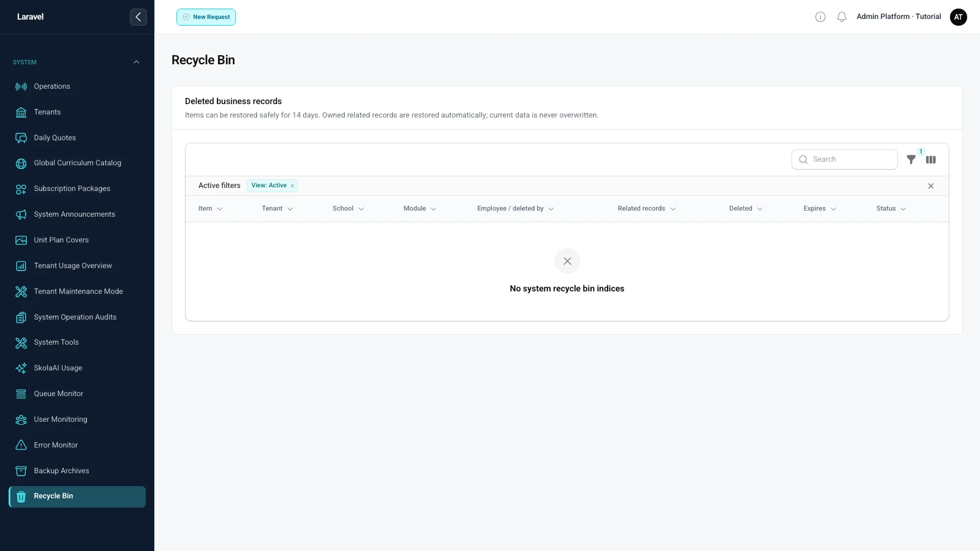This screenshot has height=551, width=980.
Task: Sort by the Module column
Action: tap(420, 209)
